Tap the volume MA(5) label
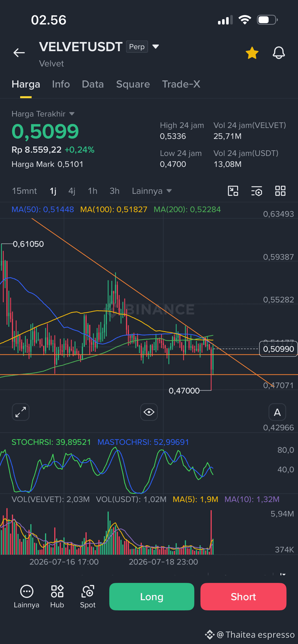Image resolution: width=298 pixels, height=644 pixels. (x=195, y=499)
